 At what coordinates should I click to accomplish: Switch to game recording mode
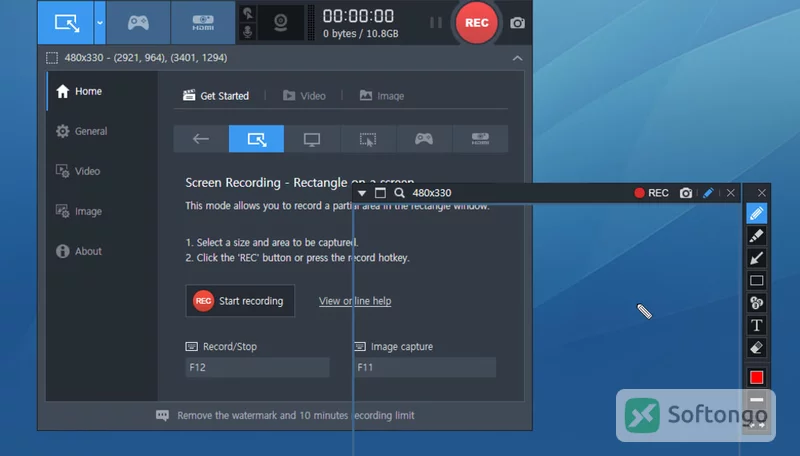(138, 22)
